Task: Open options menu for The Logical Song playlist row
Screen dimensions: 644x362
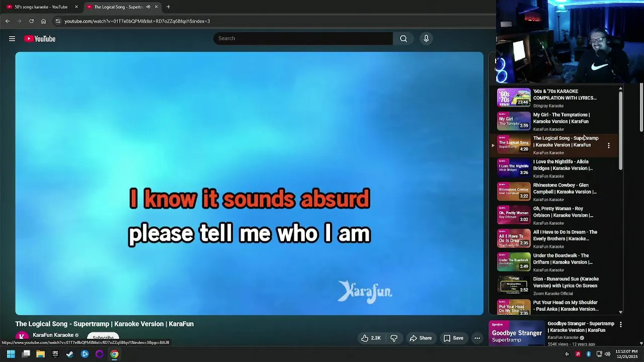Action: pos(609,146)
